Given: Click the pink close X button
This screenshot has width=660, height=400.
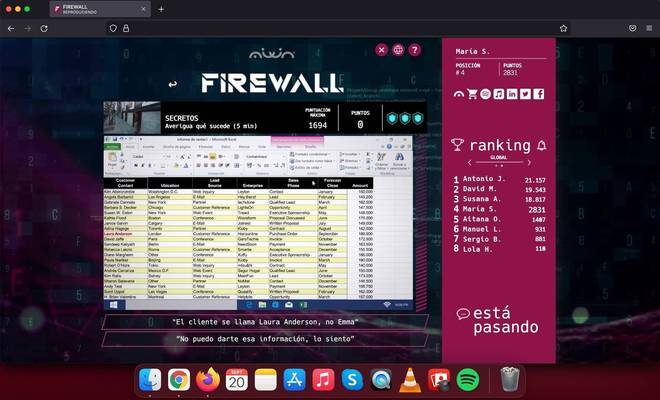Looking at the screenshot, I should pos(382,50).
